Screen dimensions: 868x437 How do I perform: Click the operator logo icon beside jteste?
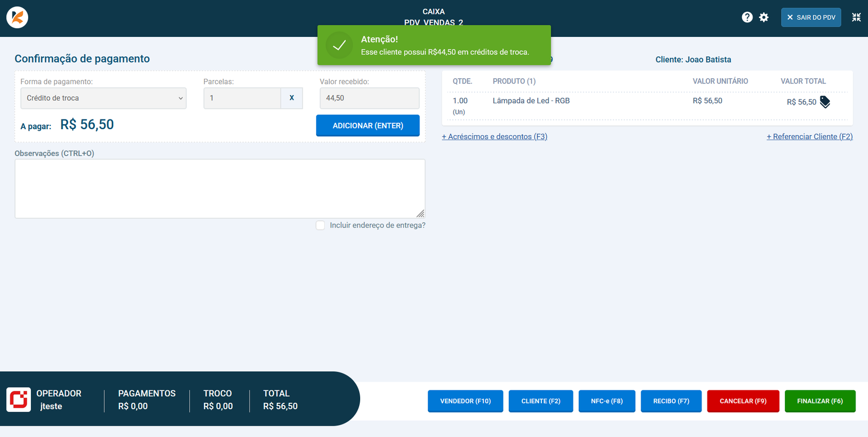tap(18, 400)
